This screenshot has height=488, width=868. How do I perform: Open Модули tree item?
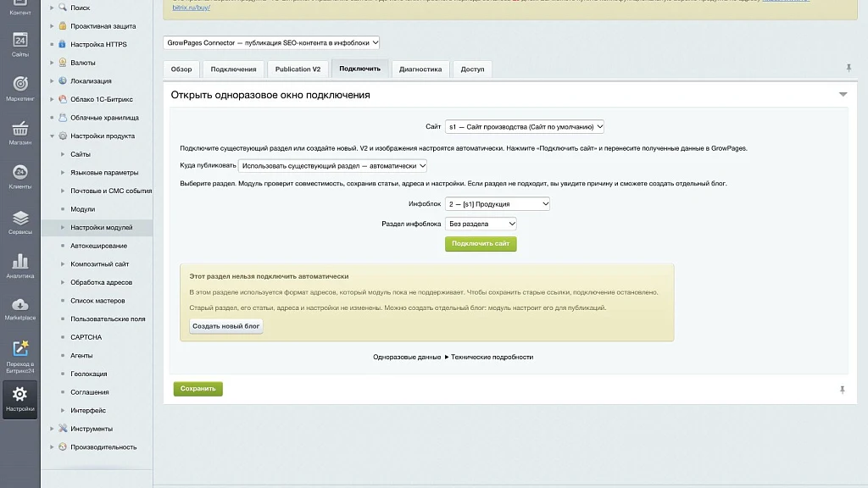point(82,208)
